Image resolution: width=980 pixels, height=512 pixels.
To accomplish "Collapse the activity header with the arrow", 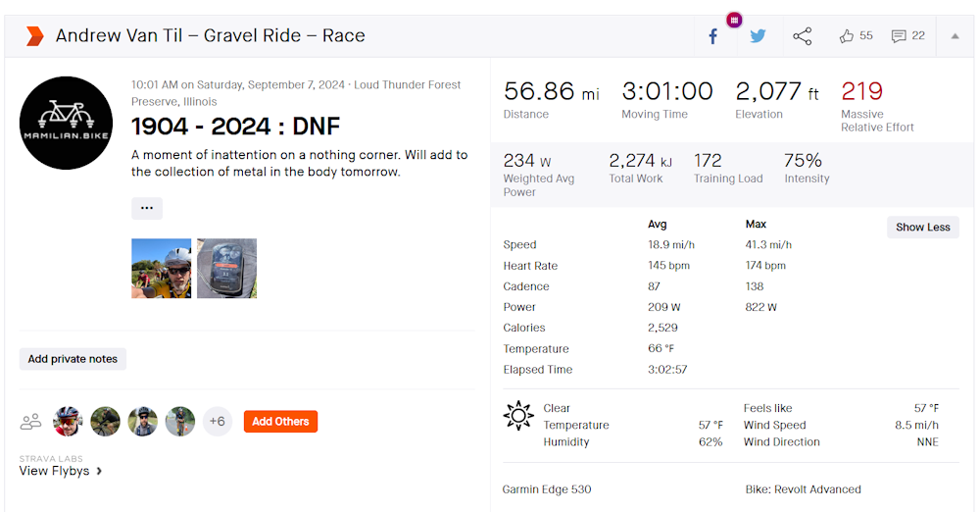I will pyautogui.click(x=955, y=36).
